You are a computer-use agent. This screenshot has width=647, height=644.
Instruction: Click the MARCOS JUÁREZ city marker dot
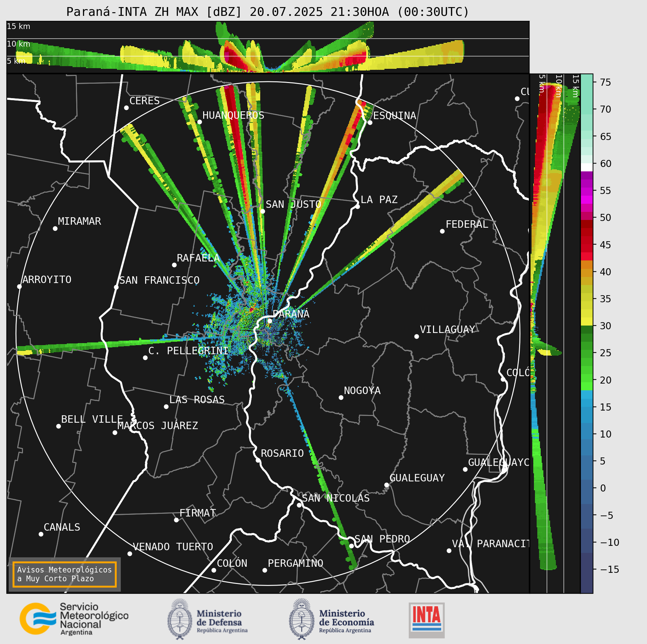(x=115, y=432)
